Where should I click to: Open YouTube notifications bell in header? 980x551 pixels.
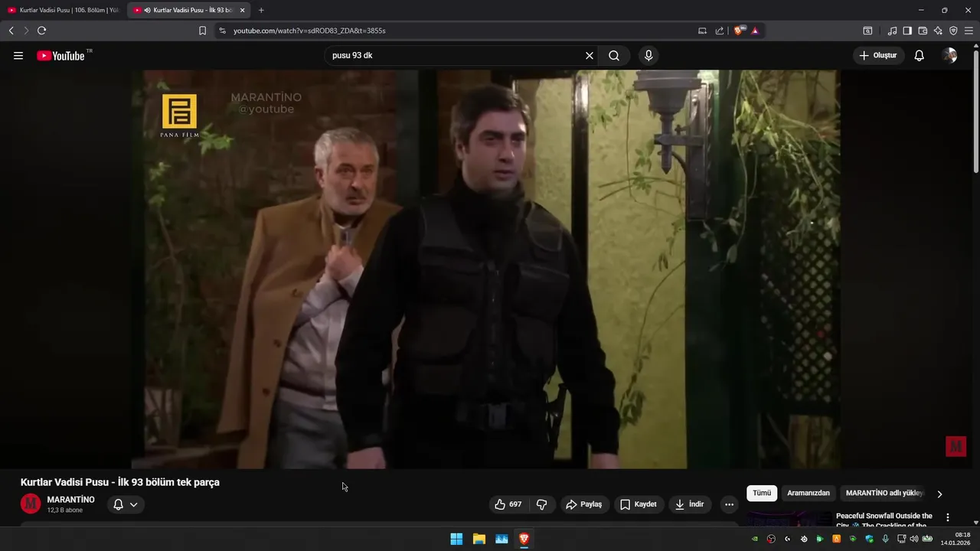(920, 56)
